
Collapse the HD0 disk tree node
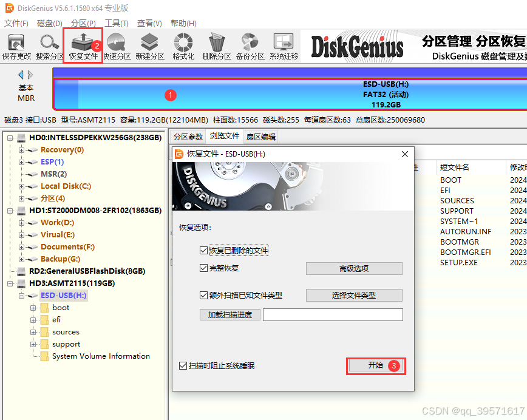coord(10,138)
